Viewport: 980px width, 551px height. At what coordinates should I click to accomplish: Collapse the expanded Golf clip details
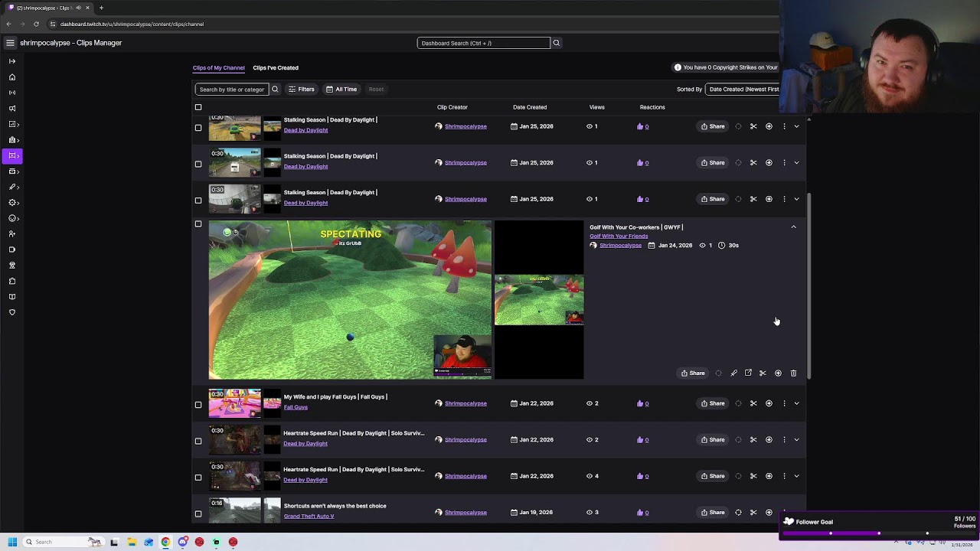793,227
